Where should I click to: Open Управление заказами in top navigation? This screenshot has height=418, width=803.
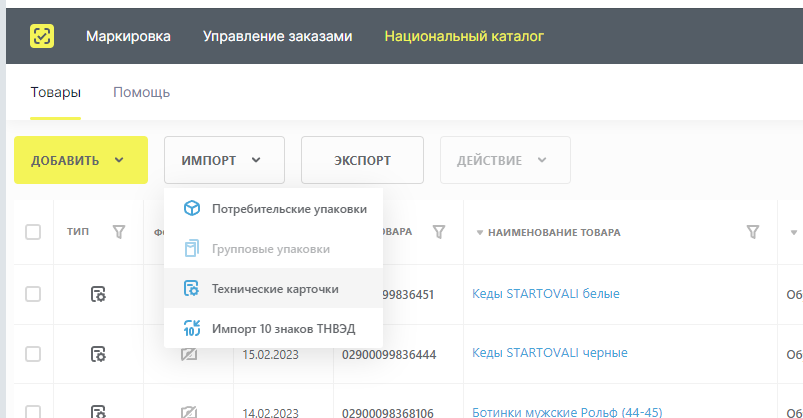(x=278, y=36)
